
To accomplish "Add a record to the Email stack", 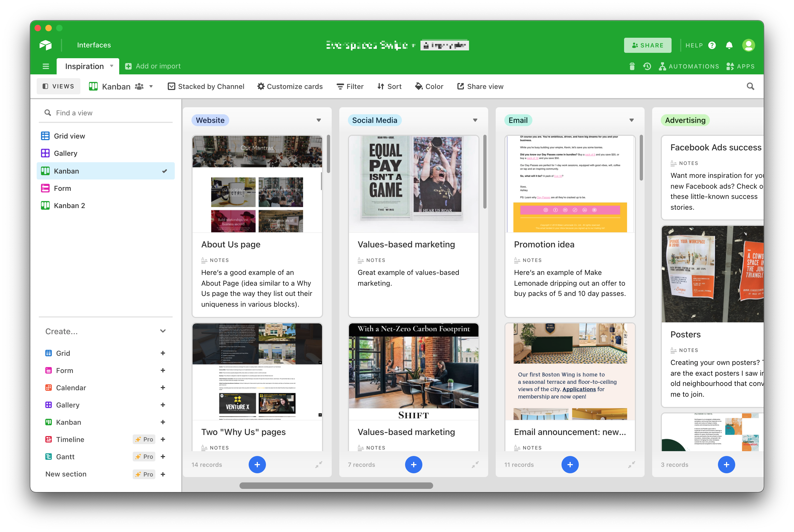I will 570,464.
